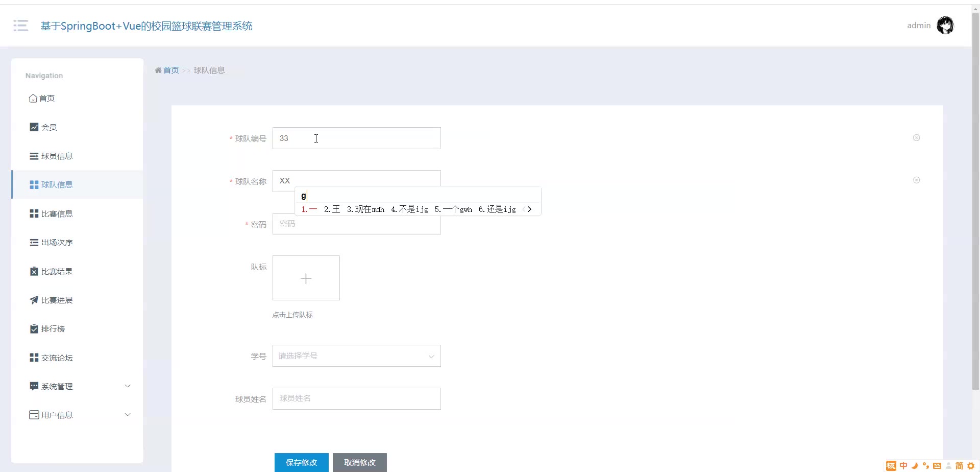Click the chat icon beside 系统管理
The height and width of the screenshot is (472, 980).
click(x=34, y=386)
